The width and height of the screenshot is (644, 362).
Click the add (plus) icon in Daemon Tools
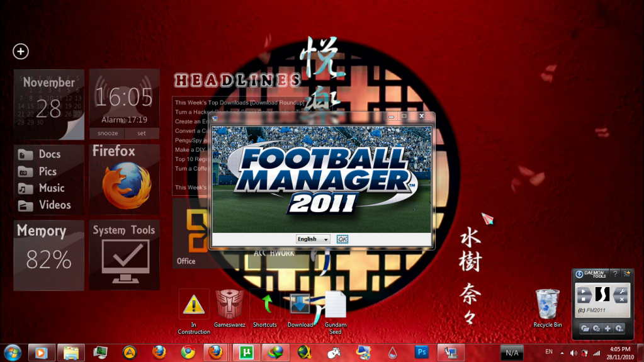tap(607, 328)
